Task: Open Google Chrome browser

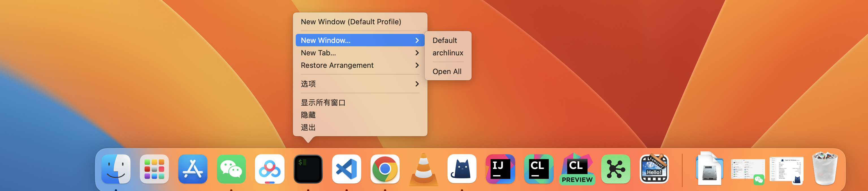Action: tap(385, 169)
